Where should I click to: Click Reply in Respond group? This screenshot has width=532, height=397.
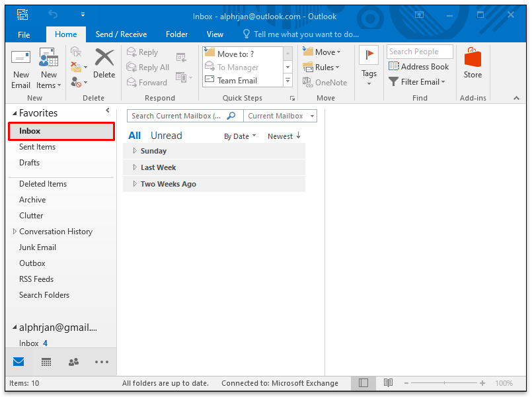[142, 52]
